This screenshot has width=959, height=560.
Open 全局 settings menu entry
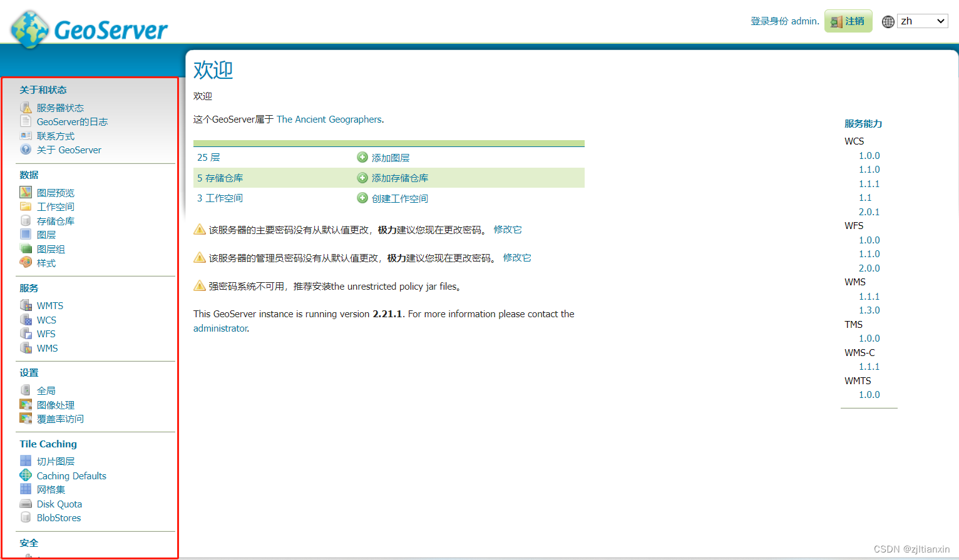coord(46,390)
